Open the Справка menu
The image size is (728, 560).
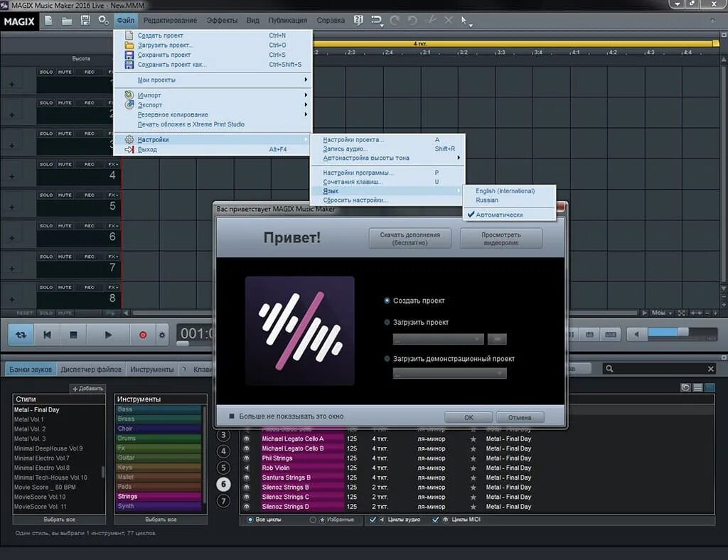point(331,21)
